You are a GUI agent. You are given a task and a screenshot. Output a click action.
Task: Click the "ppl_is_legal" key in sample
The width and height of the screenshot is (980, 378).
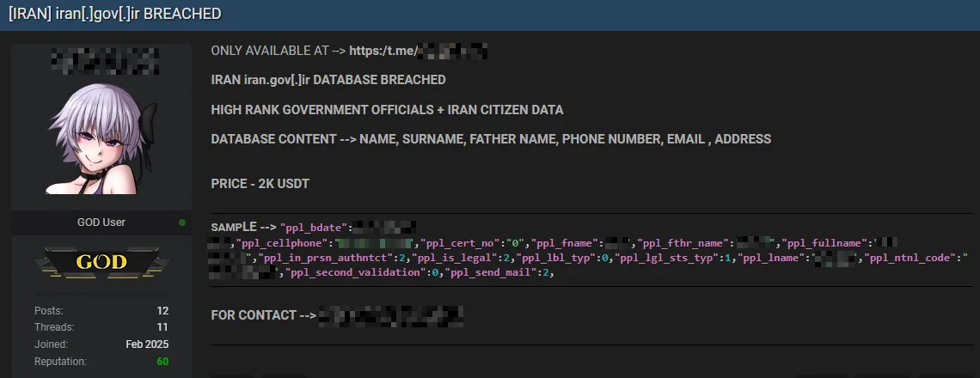click(x=459, y=258)
